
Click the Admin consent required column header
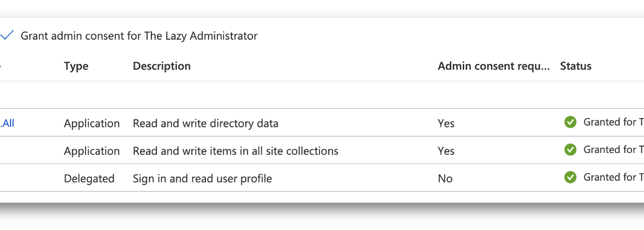coord(493,66)
